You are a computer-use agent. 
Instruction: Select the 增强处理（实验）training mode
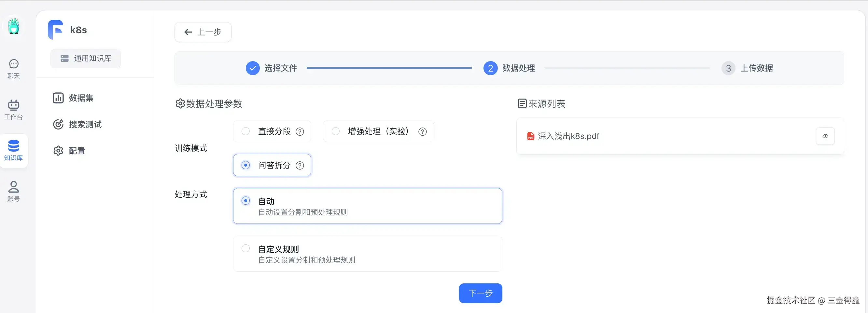point(336,131)
